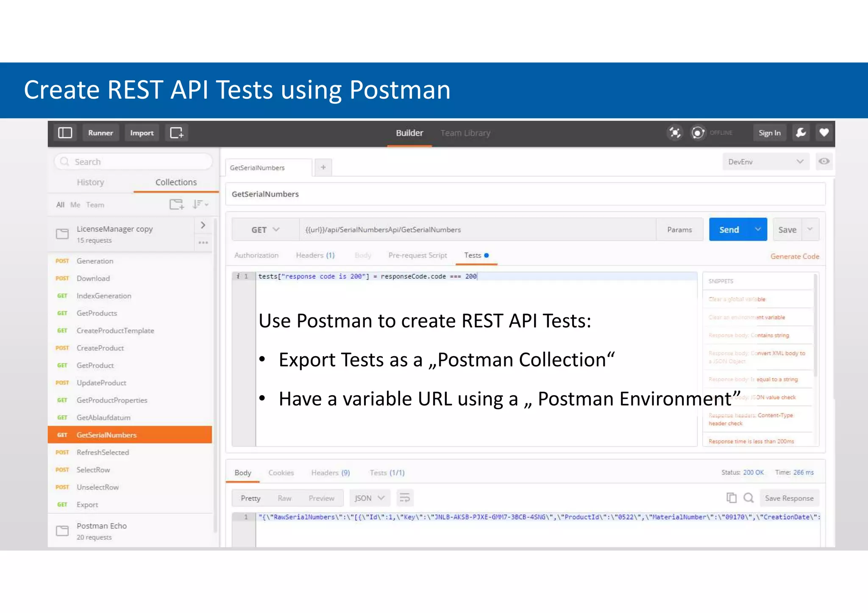Expand LicenseManager copy collection arrow

click(x=203, y=225)
